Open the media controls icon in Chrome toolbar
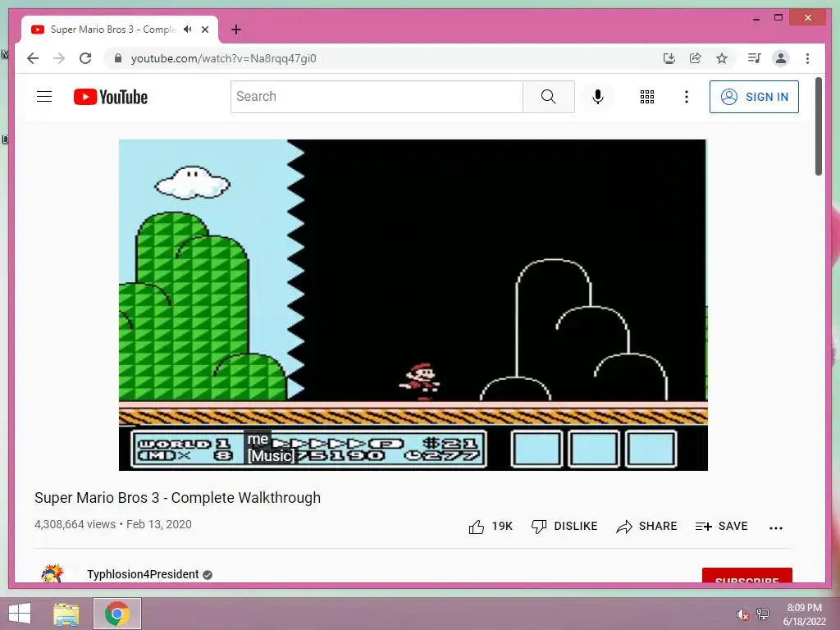 coord(755,58)
